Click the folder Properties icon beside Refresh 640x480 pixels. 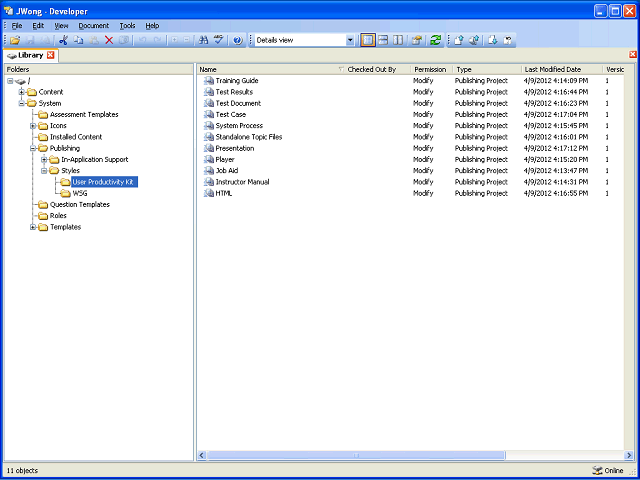coord(416,40)
